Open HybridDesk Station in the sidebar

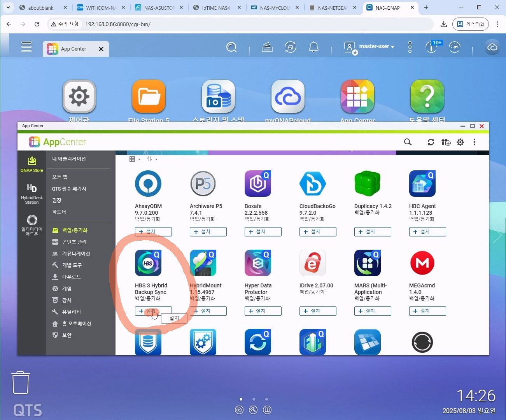pyautogui.click(x=32, y=194)
